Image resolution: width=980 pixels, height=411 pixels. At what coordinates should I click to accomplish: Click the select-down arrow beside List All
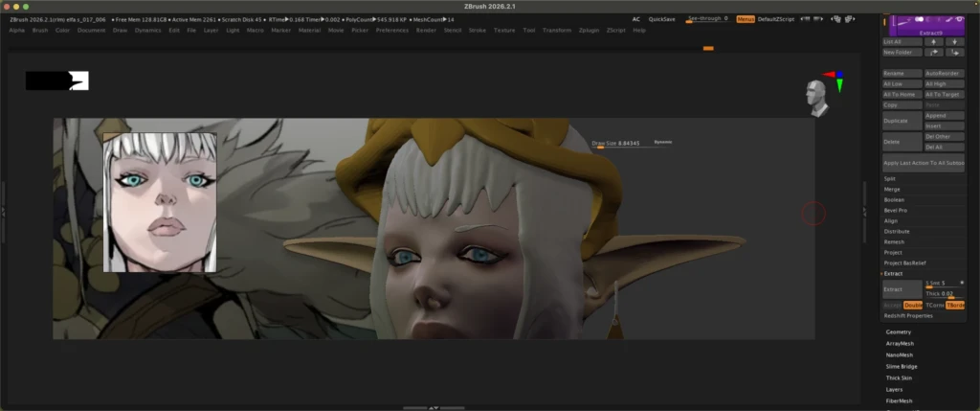(955, 42)
